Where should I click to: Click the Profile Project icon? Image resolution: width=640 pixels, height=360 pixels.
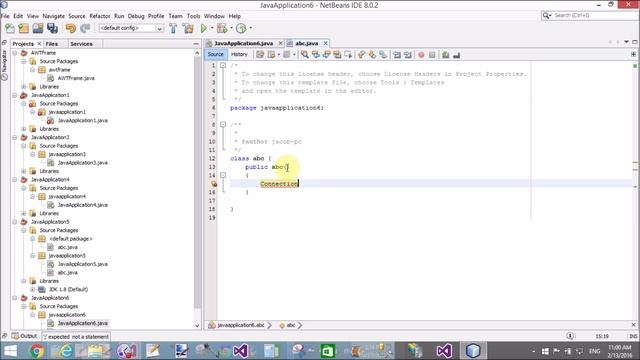point(241,28)
